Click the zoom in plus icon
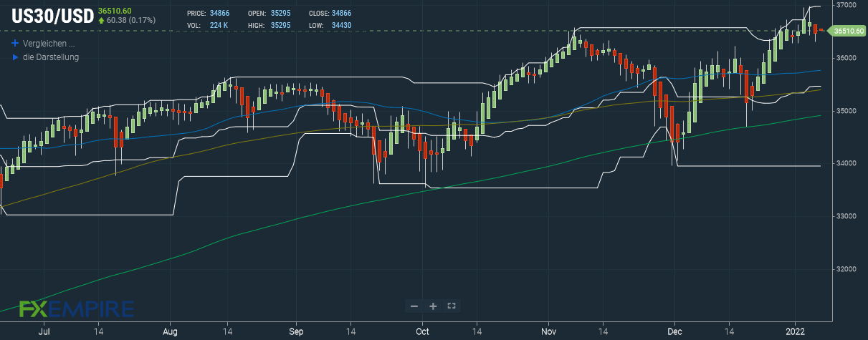868x340 pixels. pyautogui.click(x=433, y=306)
